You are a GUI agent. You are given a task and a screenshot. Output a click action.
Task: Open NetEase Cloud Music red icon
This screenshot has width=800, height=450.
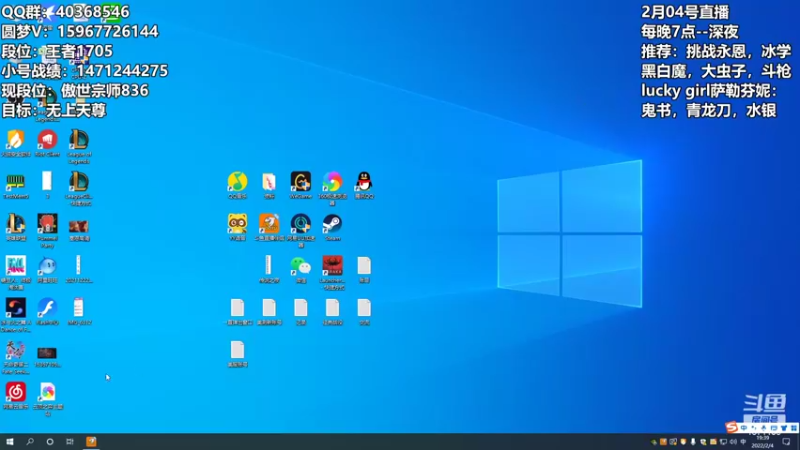click(x=15, y=392)
